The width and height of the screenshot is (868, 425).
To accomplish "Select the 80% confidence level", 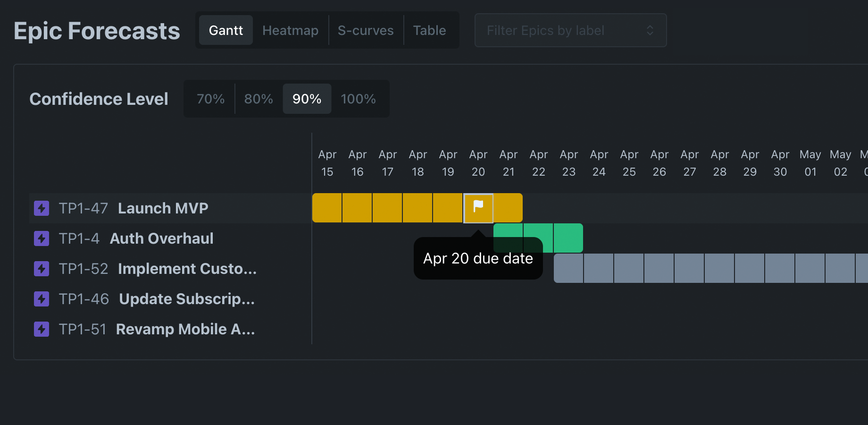I will 258,99.
